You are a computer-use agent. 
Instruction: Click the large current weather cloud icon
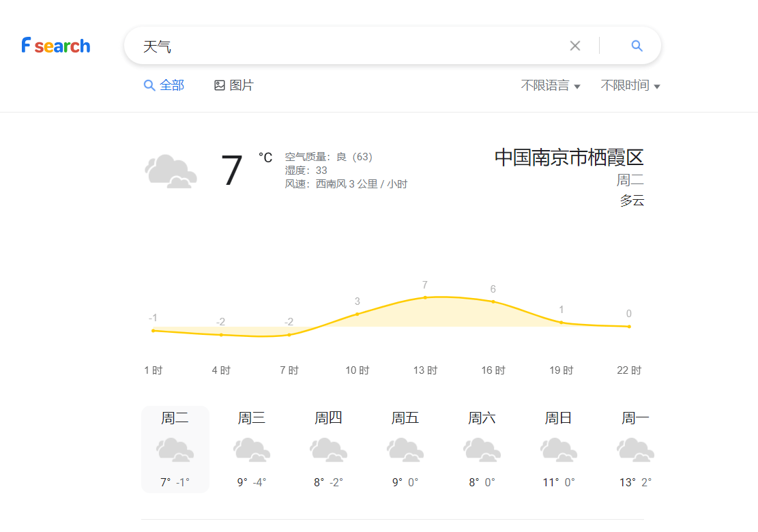pos(171,171)
